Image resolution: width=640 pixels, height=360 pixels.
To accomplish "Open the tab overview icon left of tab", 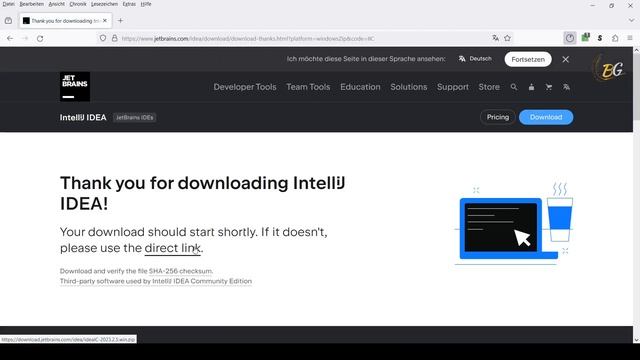I will pos(8,20).
